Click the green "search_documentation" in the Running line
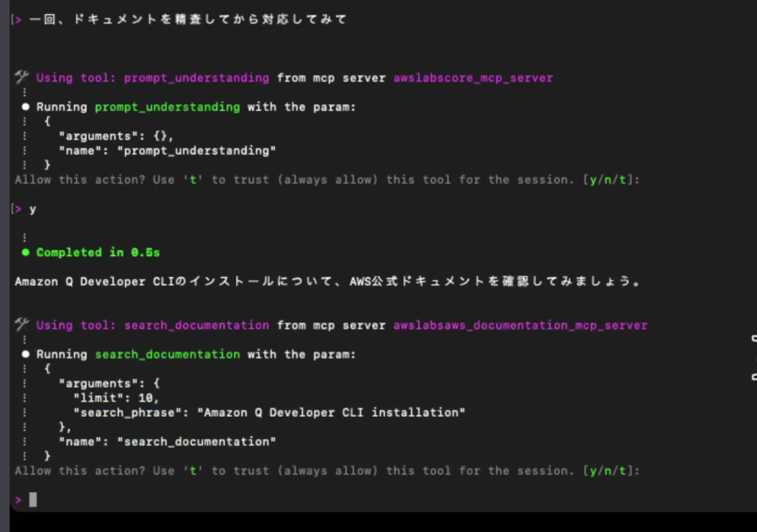Image resolution: width=757 pixels, height=532 pixels. click(x=167, y=355)
